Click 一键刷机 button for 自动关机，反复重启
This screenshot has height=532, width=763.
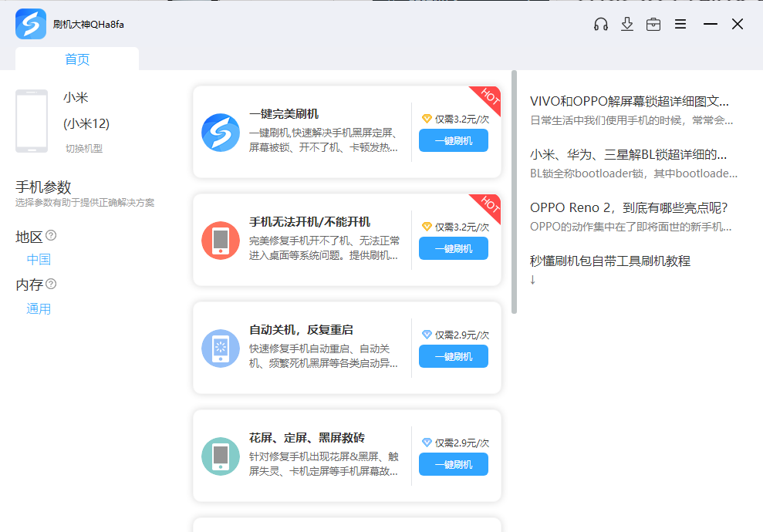454,356
